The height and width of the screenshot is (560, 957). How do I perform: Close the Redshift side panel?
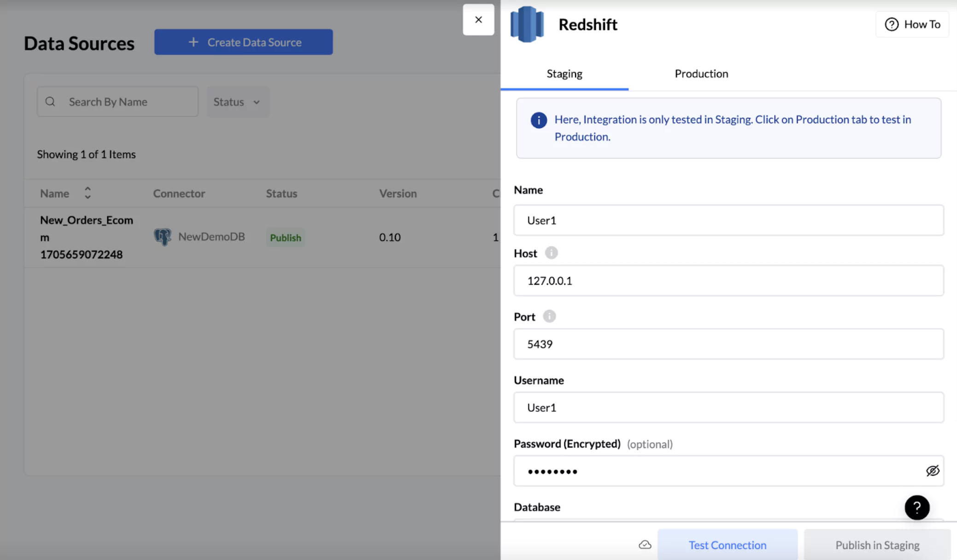[478, 20]
